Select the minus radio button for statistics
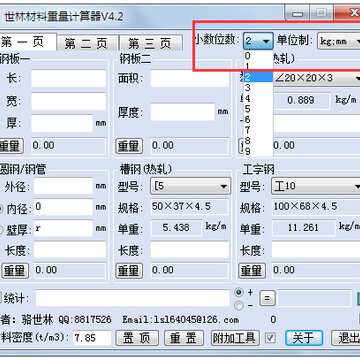This screenshot has width=360, height=360. [239, 305]
